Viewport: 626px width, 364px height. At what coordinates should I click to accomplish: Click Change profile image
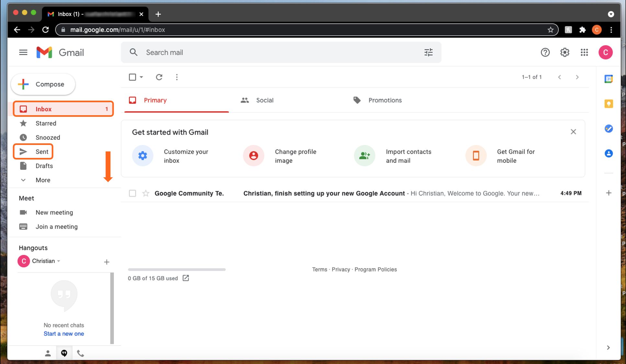click(x=280, y=156)
